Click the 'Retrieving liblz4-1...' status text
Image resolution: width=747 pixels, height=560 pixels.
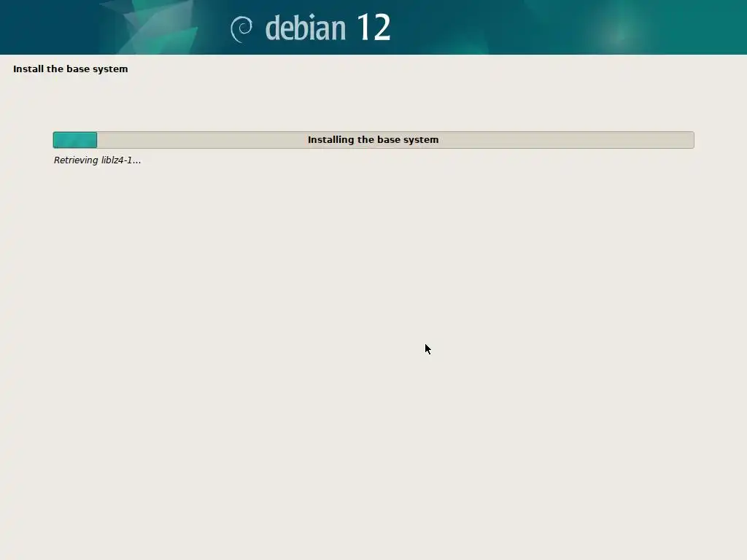pyautogui.click(x=97, y=160)
